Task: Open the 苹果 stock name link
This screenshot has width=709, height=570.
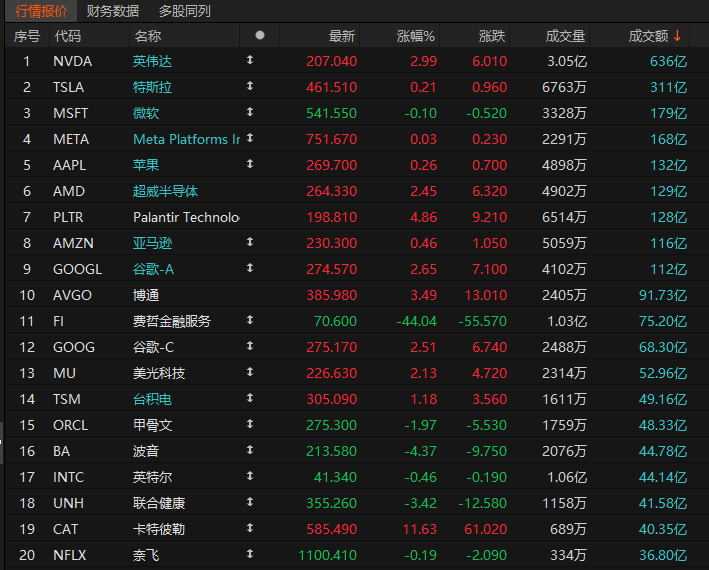Action: coord(146,165)
